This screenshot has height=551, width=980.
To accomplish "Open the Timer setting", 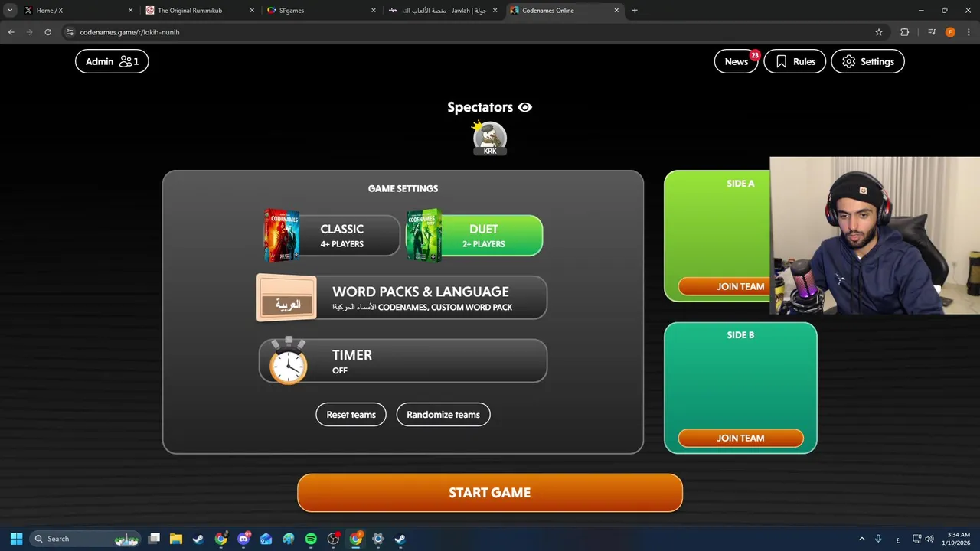I will pos(403,360).
